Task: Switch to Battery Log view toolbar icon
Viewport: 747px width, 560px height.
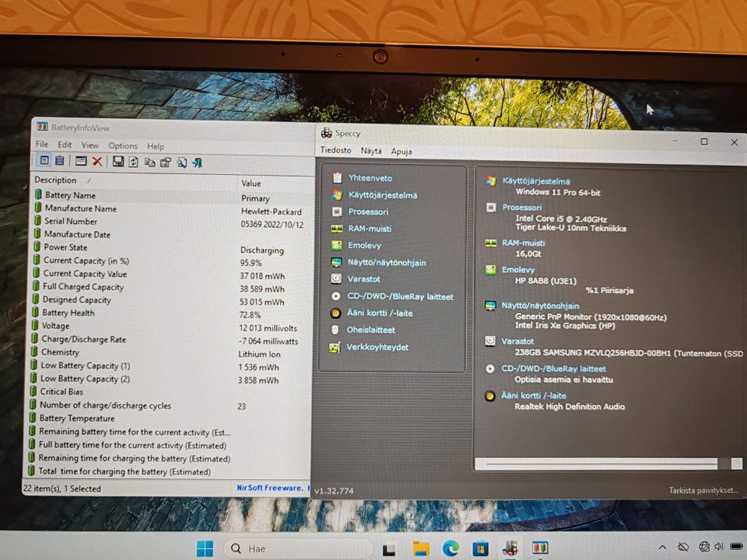Action: [x=60, y=161]
